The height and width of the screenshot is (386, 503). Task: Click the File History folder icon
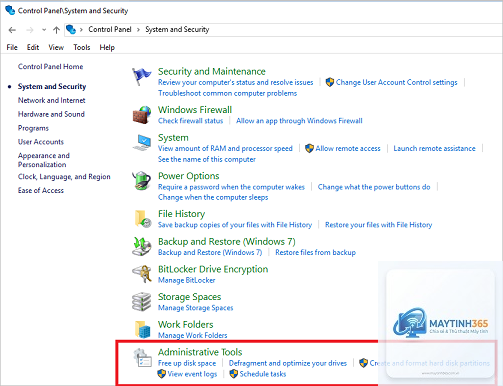pos(143,219)
